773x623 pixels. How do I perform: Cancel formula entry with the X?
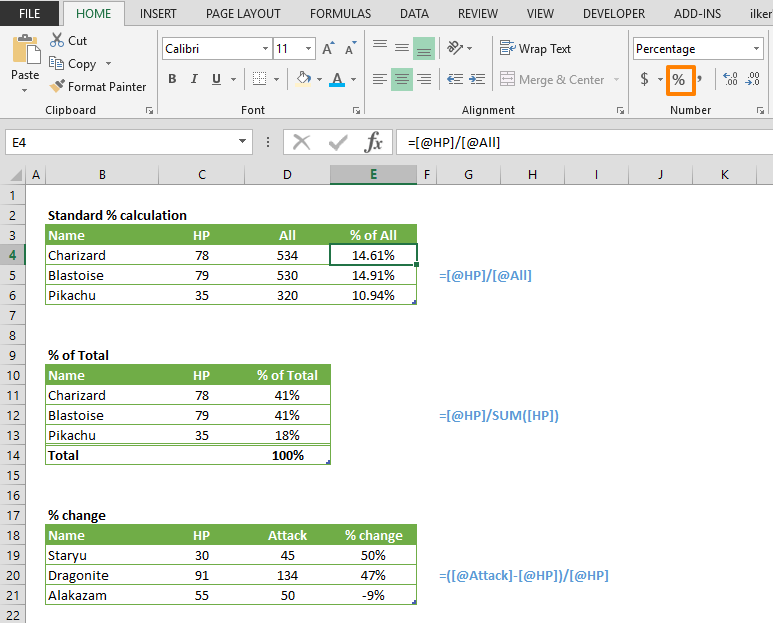click(301, 142)
